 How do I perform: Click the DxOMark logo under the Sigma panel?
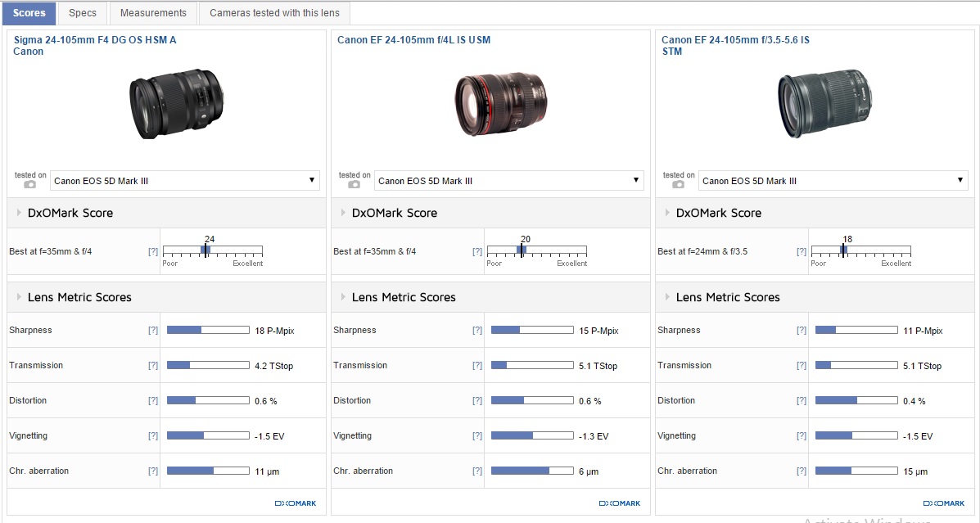pyautogui.click(x=296, y=503)
